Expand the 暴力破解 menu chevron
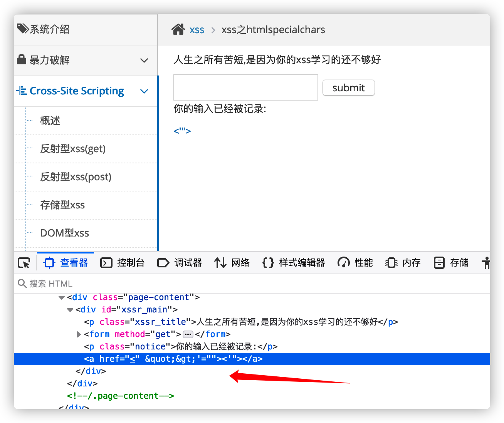 (144, 60)
